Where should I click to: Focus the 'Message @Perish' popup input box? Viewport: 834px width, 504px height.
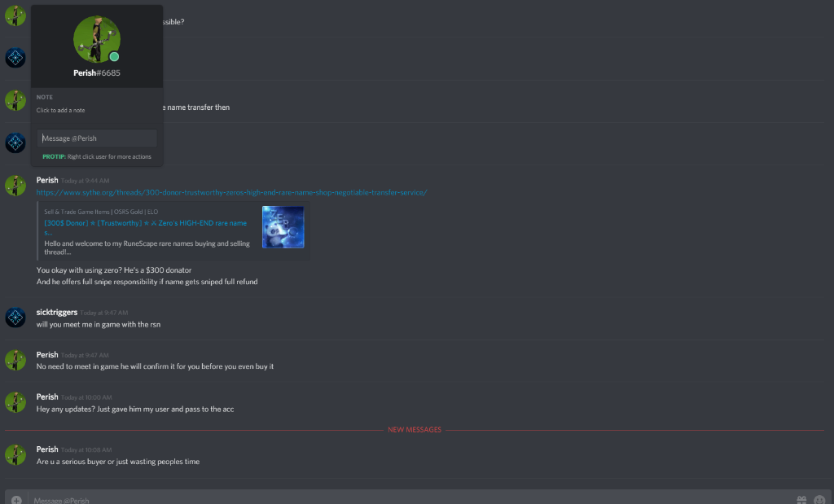[x=97, y=138]
